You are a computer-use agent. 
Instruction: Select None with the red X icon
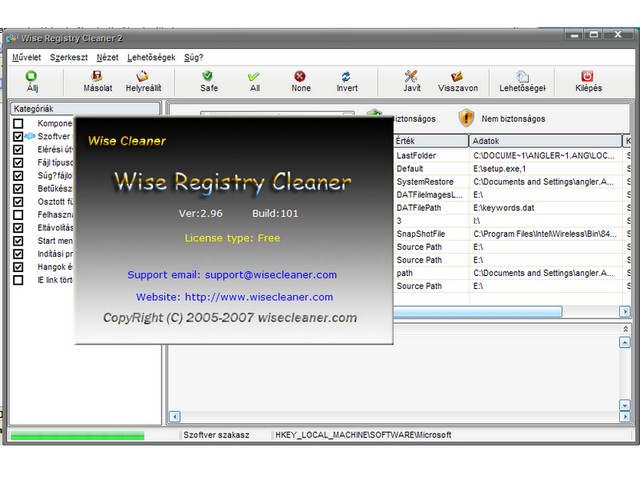tap(300, 76)
